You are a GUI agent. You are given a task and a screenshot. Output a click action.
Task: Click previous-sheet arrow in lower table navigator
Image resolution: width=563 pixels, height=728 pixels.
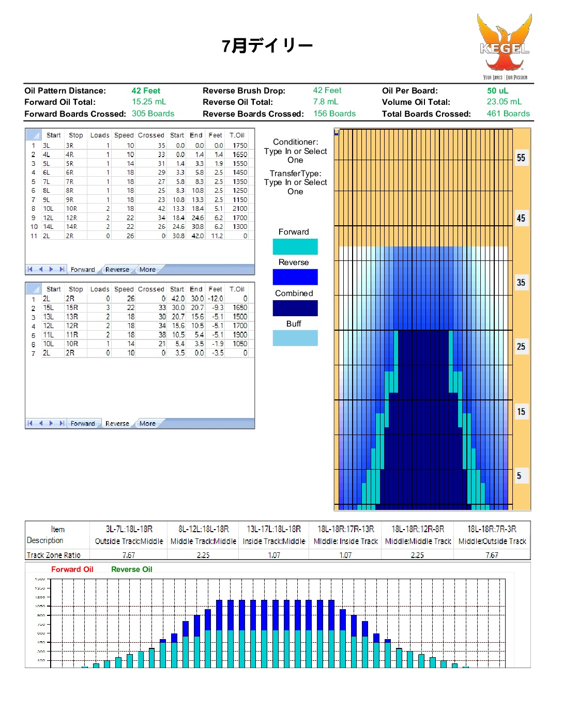(x=40, y=423)
